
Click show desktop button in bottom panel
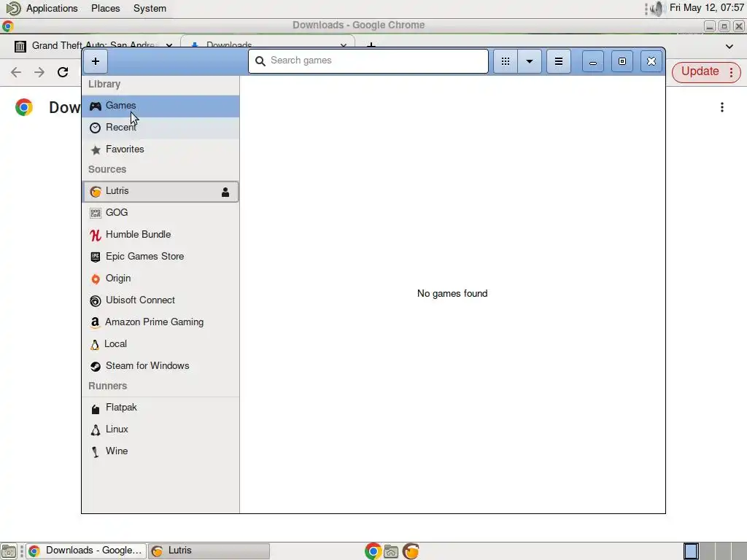[9, 551]
